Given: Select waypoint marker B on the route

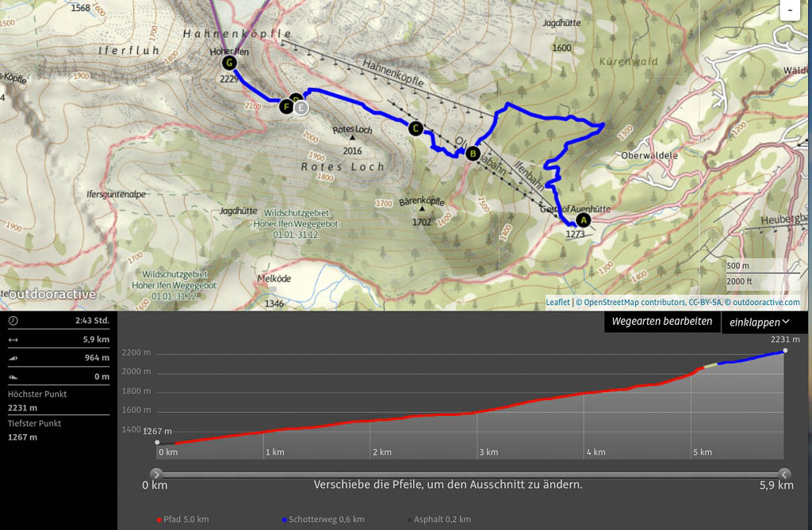Looking at the screenshot, I should click(473, 154).
